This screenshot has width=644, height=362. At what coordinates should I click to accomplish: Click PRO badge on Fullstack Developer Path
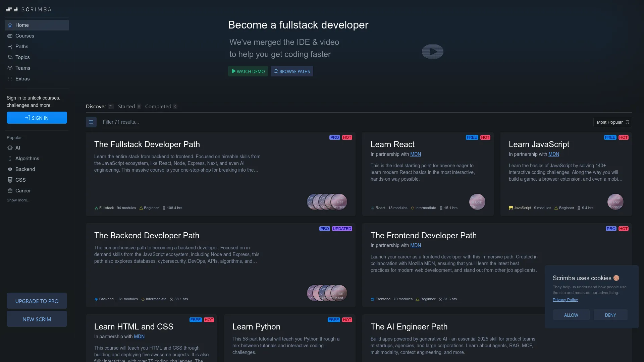pos(335,137)
